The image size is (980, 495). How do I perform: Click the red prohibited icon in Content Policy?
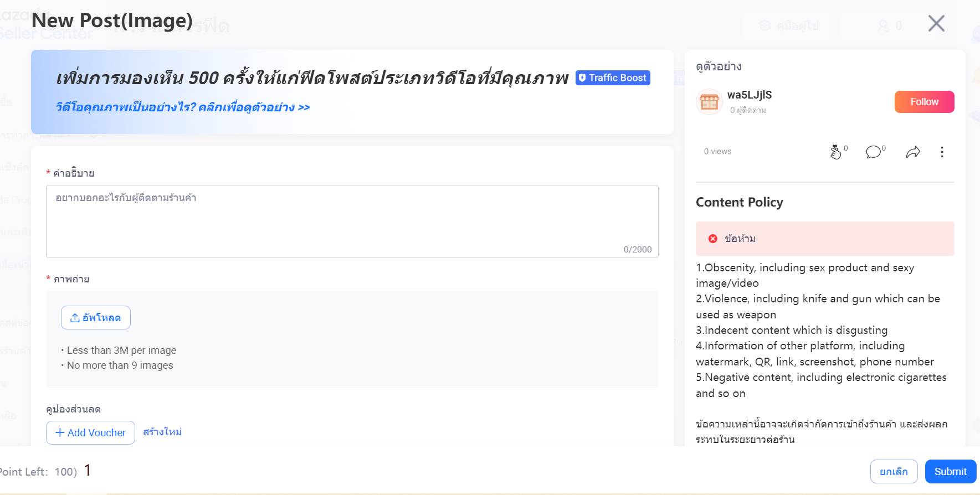click(x=713, y=239)
